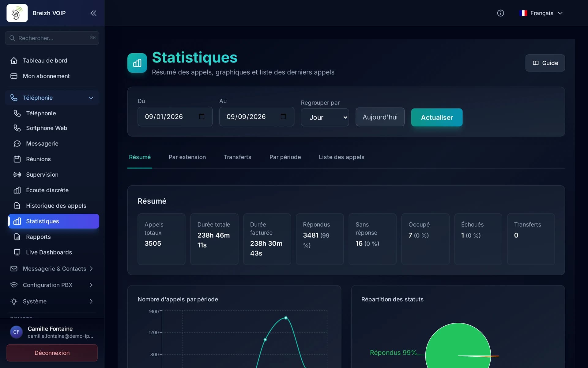Expand Messagerie & Contacts section
588x368 pixels.
click(x=91, y=269)
